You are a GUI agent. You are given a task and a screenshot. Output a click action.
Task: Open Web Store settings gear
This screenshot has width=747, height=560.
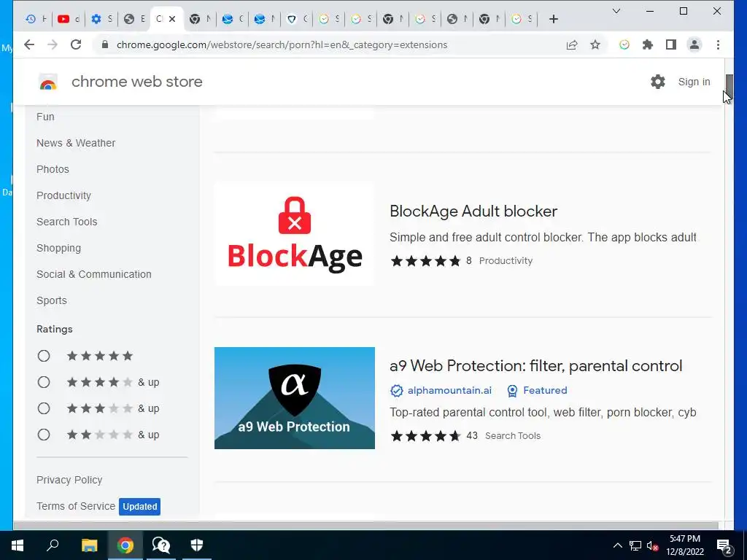point(657,82)
